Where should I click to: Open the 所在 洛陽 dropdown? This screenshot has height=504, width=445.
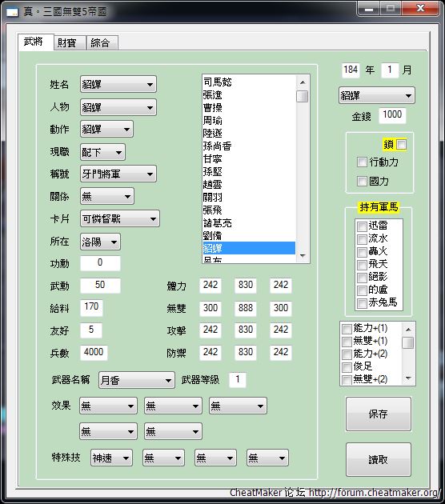click(100, 242)
